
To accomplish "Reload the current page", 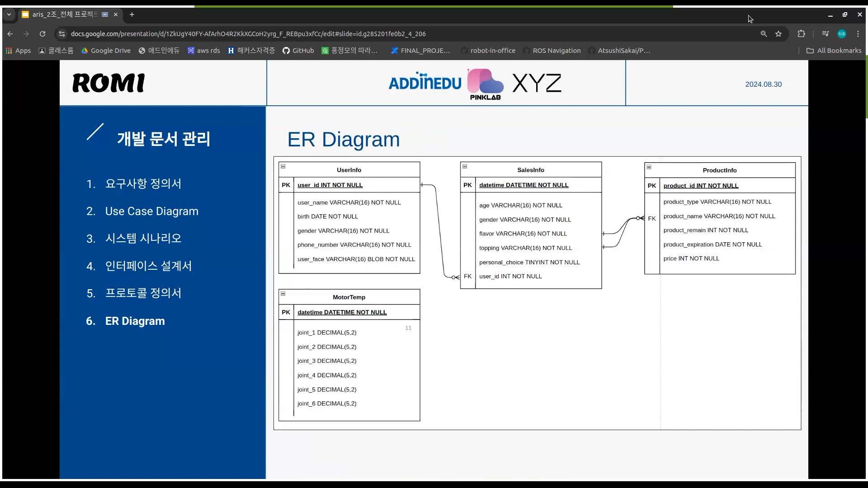I will (42, 34).
